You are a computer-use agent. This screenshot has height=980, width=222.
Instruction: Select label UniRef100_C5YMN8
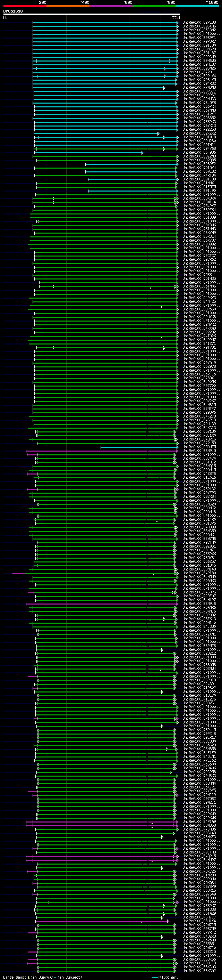pyautogui.click(x=199, y=110)
